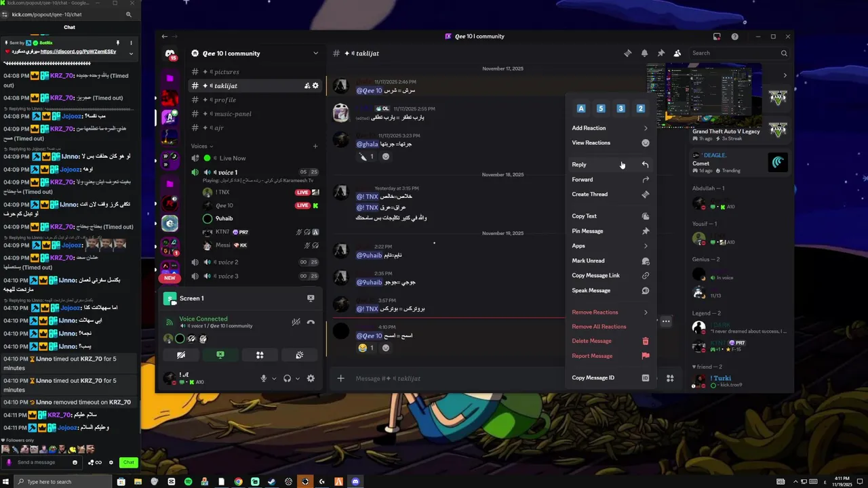Viewport: 868px width, 488px height.
Task: Open User Settings gear
Action: [311, 378]
